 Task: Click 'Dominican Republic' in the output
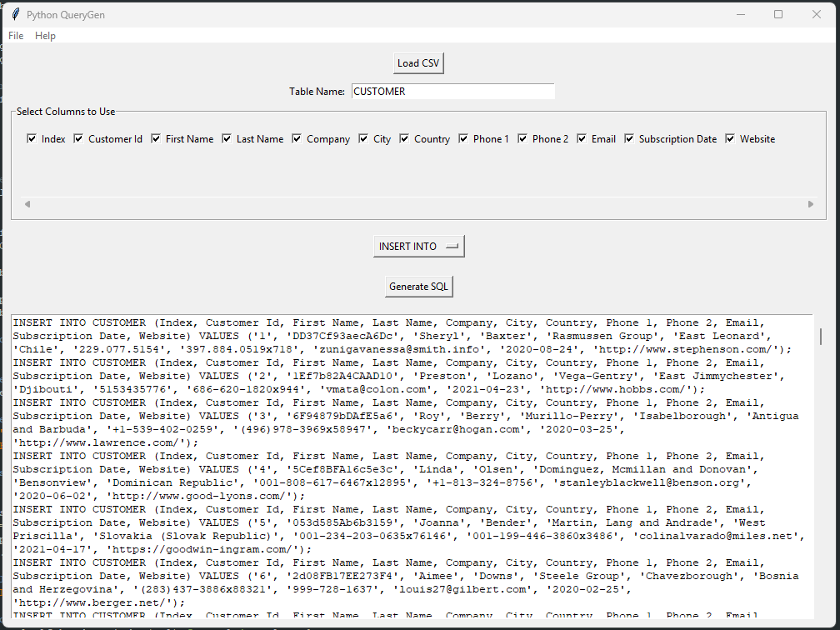[x=172, y=482]
